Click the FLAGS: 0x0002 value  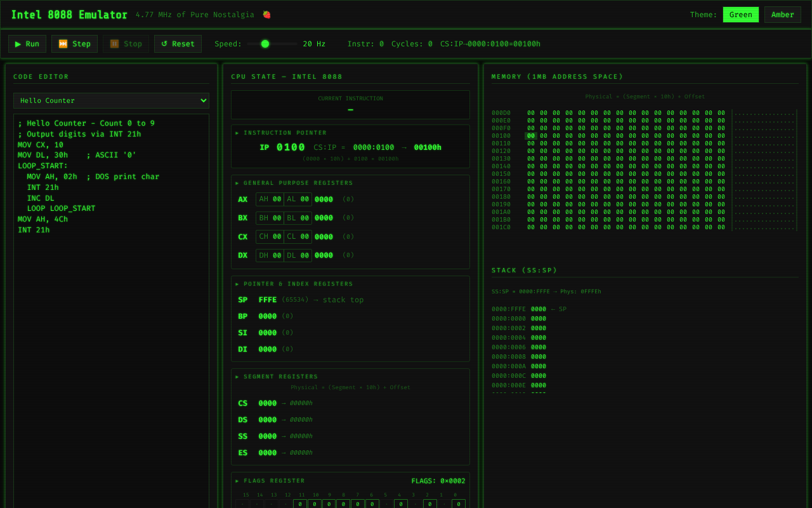pos(438,481)
